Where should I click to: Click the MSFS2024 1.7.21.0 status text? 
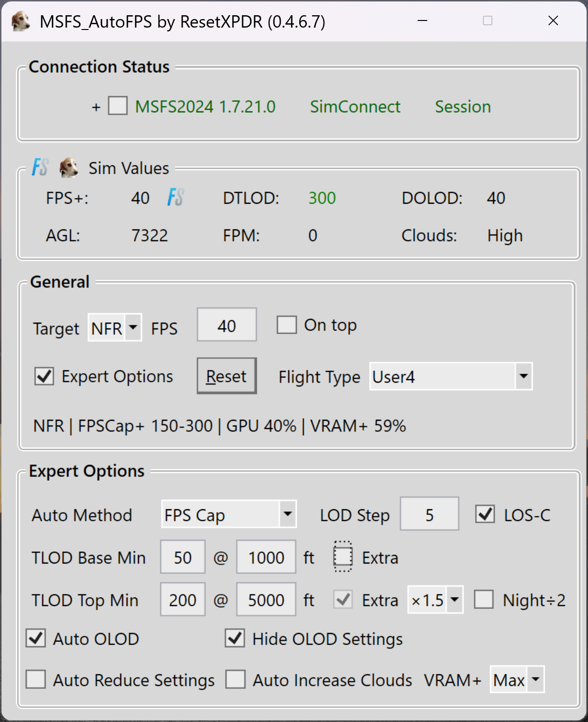tap(206, 107)
